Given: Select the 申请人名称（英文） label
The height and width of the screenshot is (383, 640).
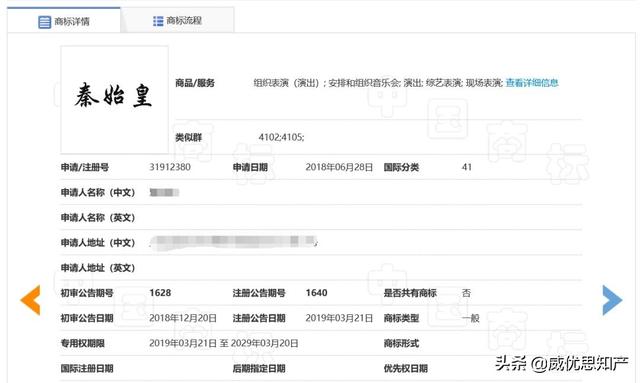Looking at the screenshot, I should coord(98,218).
